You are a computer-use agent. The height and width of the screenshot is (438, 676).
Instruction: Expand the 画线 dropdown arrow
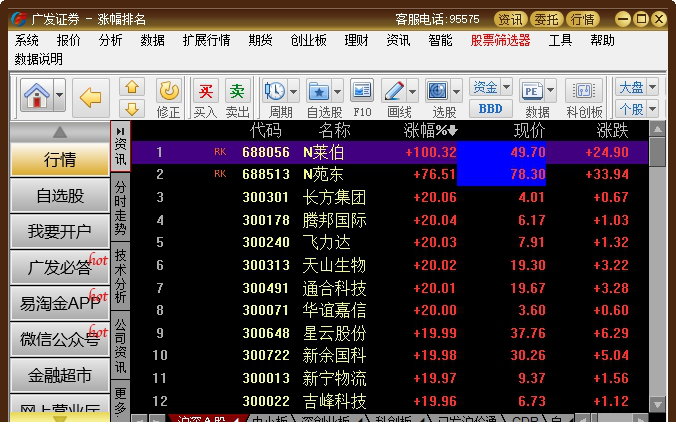pos(412,91)
